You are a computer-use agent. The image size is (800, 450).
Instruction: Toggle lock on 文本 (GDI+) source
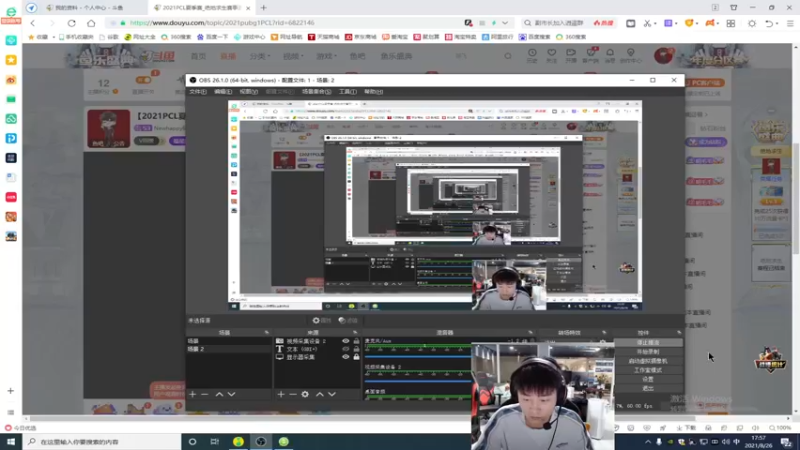[x=356, y=349]
